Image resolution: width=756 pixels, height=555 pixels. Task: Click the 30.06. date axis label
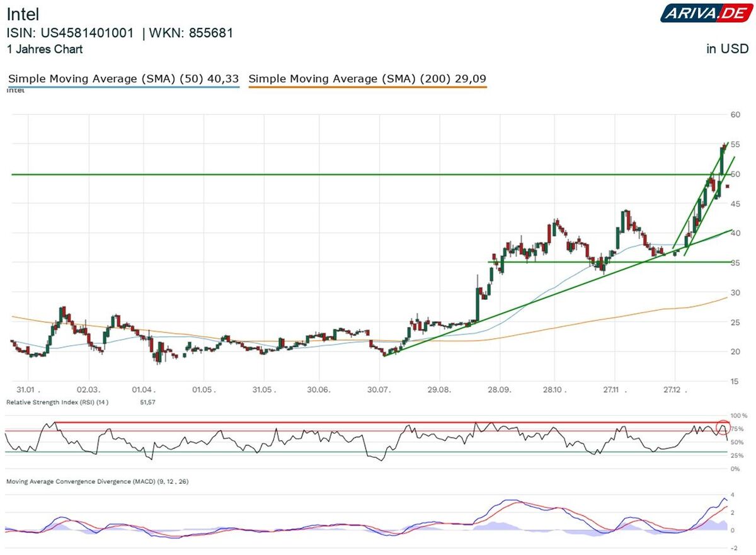tap(319, 391)
